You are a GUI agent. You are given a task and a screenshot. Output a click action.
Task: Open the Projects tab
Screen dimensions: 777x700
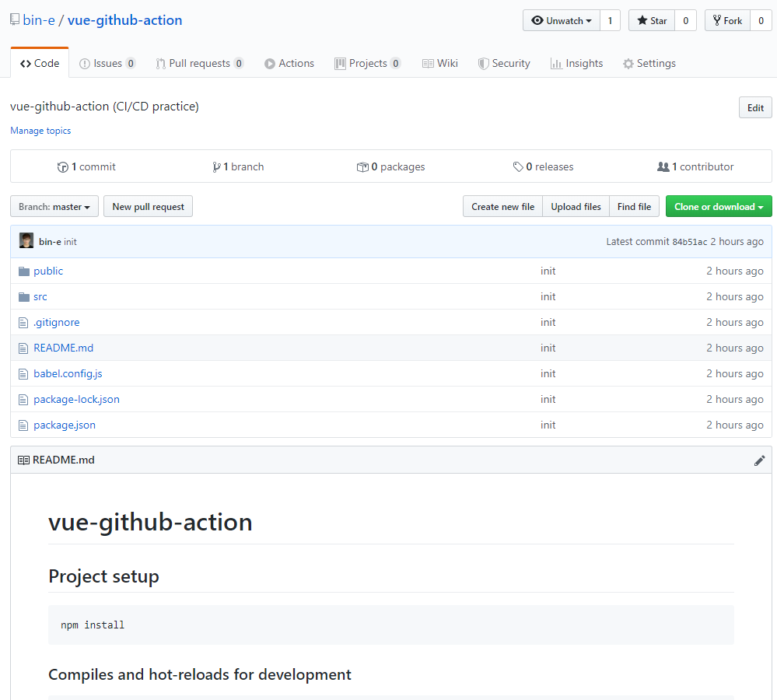pyautogui.click(x=368, y=64)
